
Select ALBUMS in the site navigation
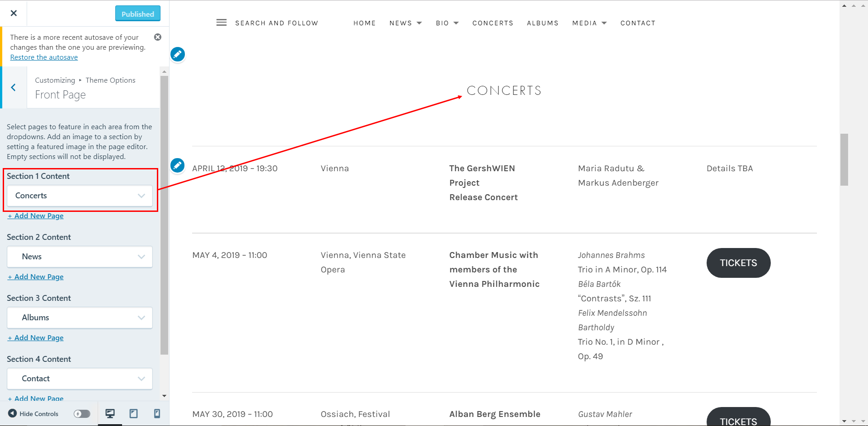point(542,23)
